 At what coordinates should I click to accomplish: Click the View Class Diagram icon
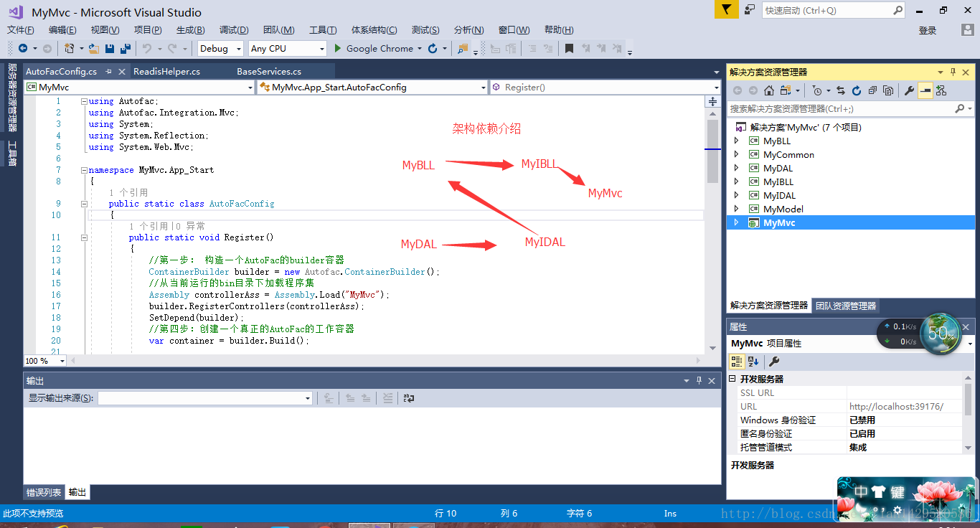click(941, 90)
